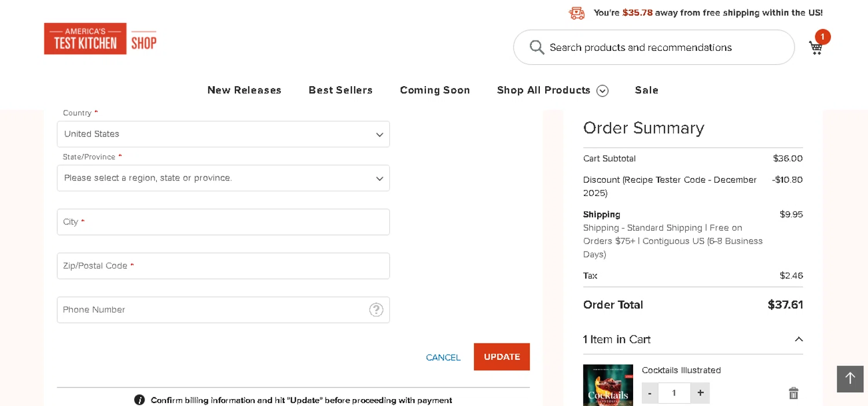This screenshot has width=868, height=406.
Task: Click the phone number help icon
Action: tap(376, 310)
